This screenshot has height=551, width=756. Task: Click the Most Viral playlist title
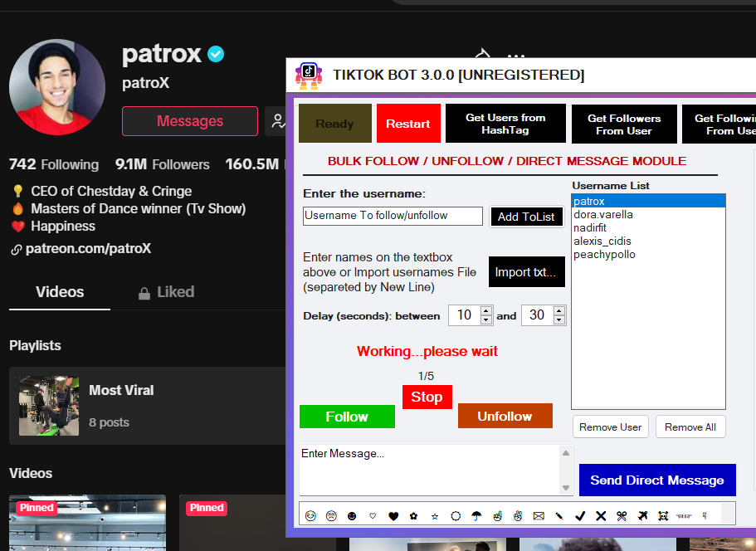click(x=121, y=390)
